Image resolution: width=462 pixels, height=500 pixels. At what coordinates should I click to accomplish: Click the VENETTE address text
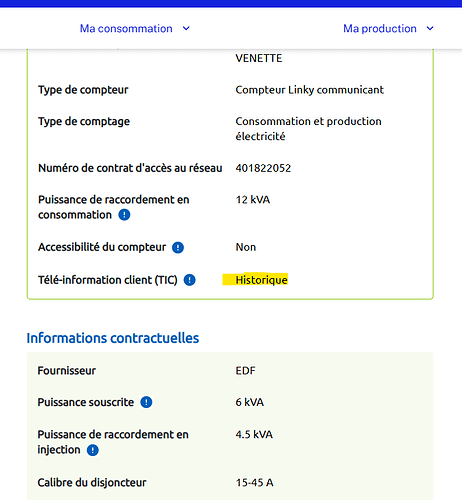(x=259, y=58)
